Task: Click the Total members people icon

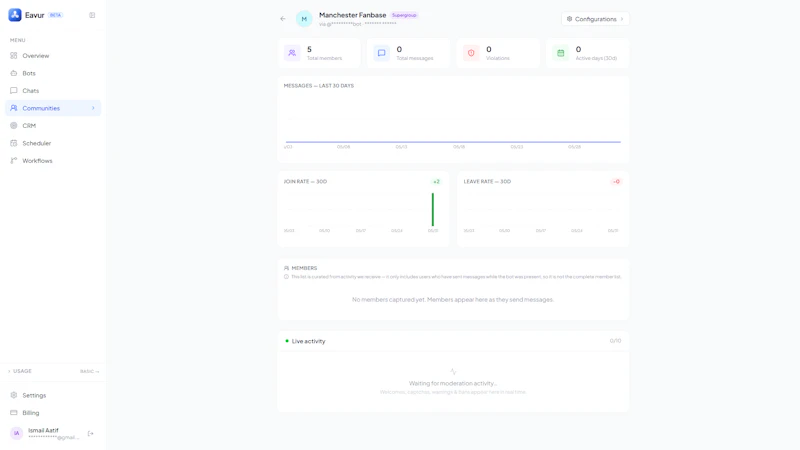Action: 292,53
